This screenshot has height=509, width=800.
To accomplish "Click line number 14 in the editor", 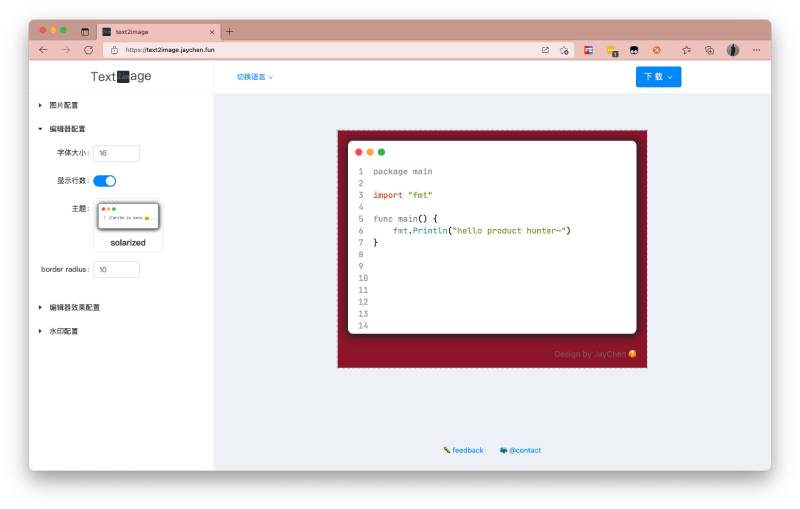I will coord(363,325).
